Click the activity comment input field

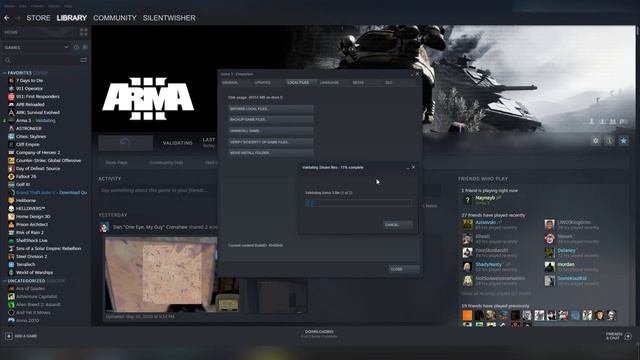157,191
